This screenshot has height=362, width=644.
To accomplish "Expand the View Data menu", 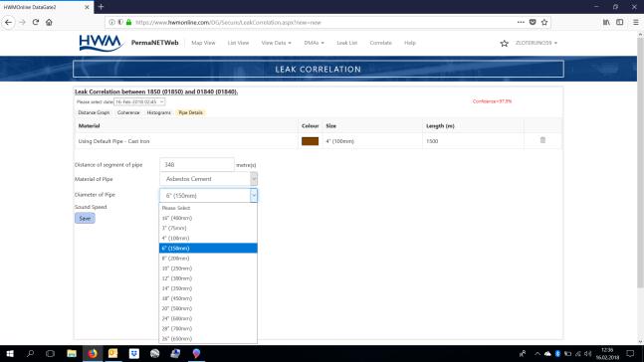I will [276, 43].
